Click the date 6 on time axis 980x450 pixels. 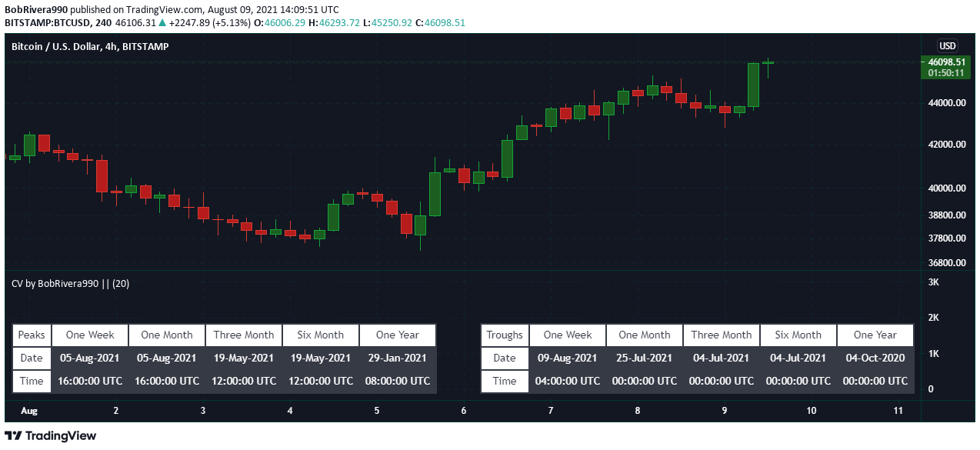tap(464, 412)
